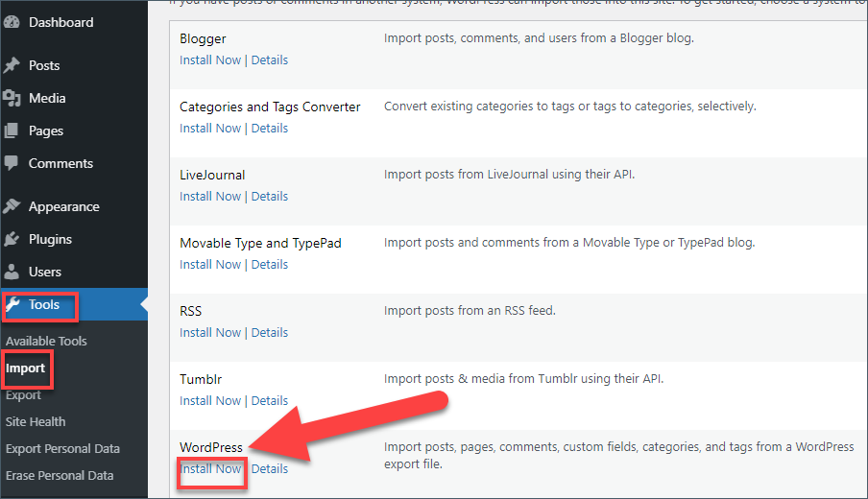
Task: Click the Tumblr importer title
Action: pos(201,379)
